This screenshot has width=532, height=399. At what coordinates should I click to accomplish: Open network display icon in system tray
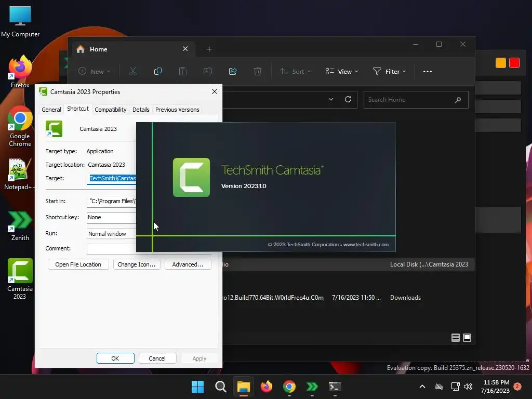(455, 387)
